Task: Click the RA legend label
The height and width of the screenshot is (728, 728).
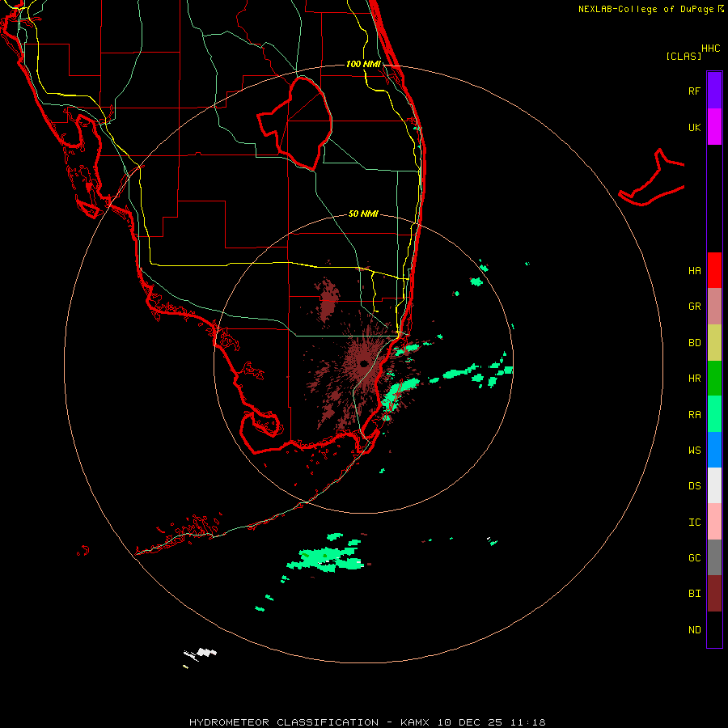Action: click(694, 415)
